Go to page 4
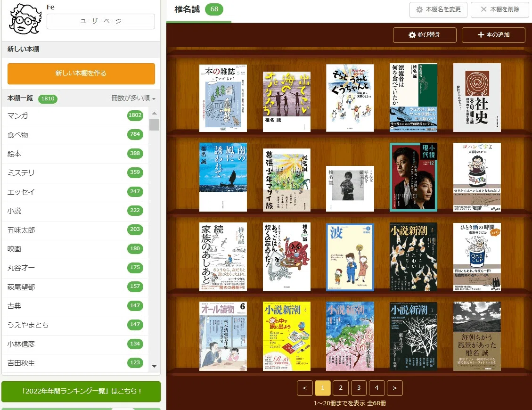Viewport: 532px width, 410px height. [x=376, y=388]
